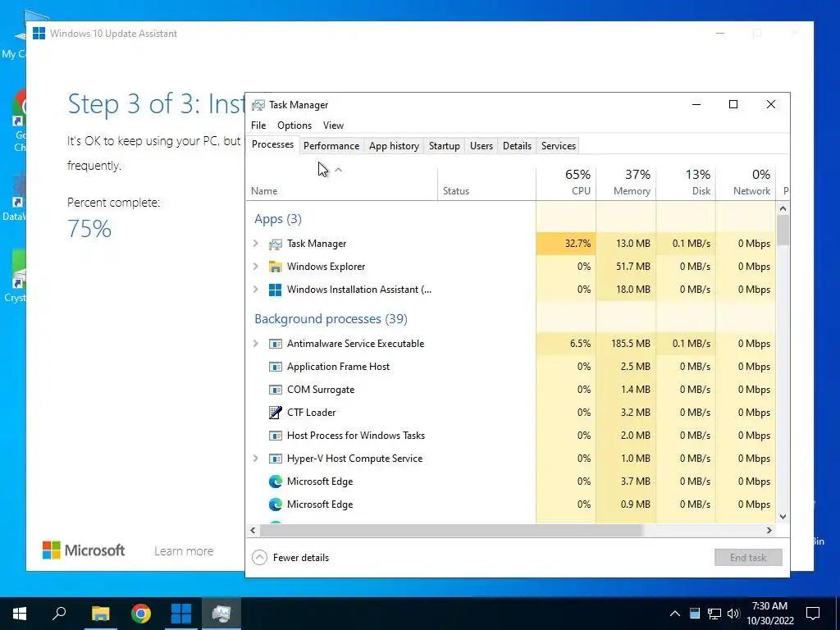Screen dimensions: 840x630
Task: Click the first Microsoft Edge icon using 3.7 MB
Action: click(275, 482)
